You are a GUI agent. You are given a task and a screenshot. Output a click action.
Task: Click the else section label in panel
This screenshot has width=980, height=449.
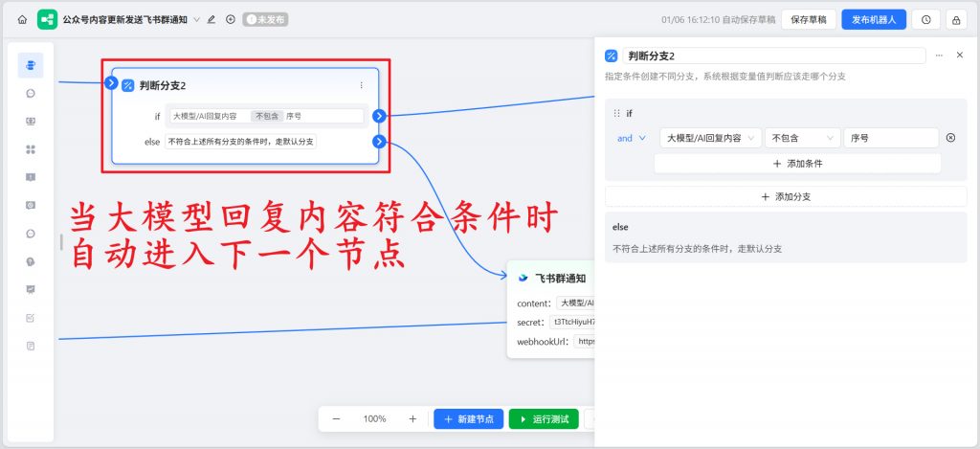[x=620, y=227]
